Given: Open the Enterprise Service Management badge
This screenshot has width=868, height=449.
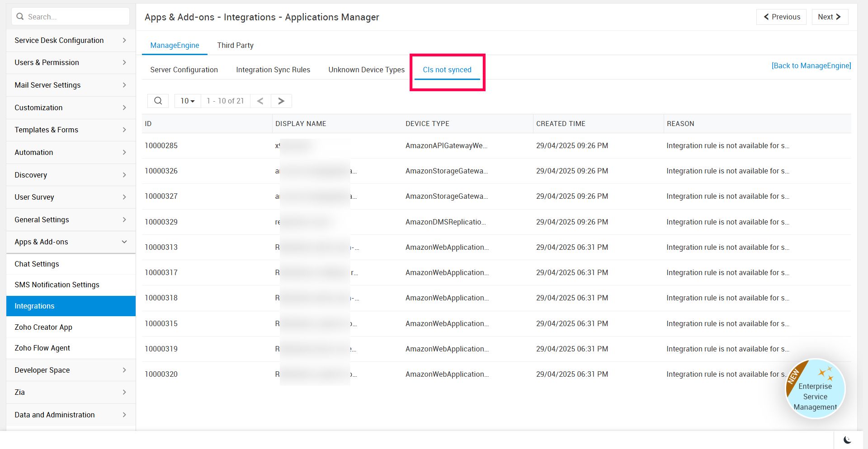Looking at the screenshot, I should (815, 389).
